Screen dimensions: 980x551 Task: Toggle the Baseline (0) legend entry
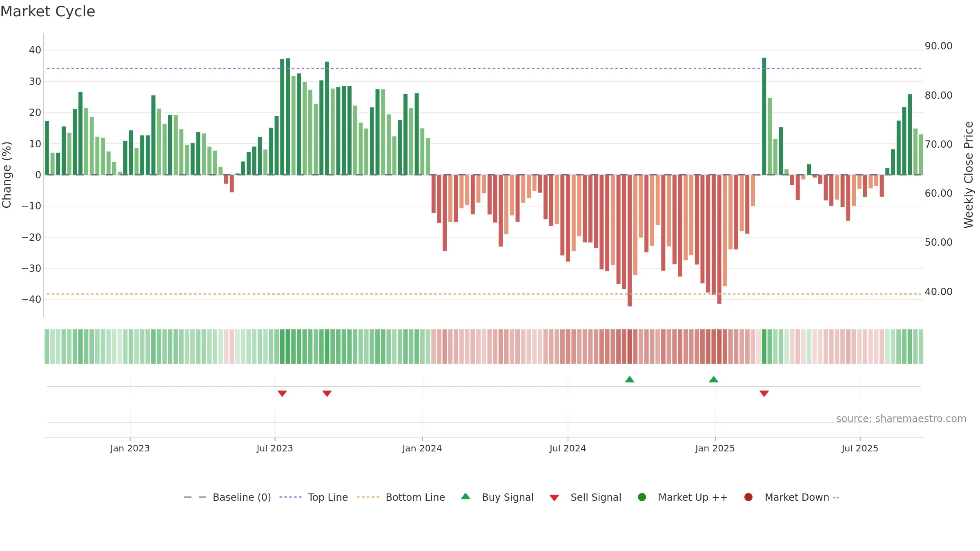[227, 497]
